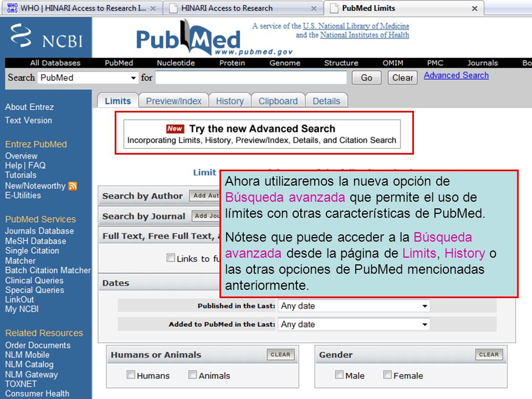Open LinkOut sidebar link

click(x=19, y=299)
